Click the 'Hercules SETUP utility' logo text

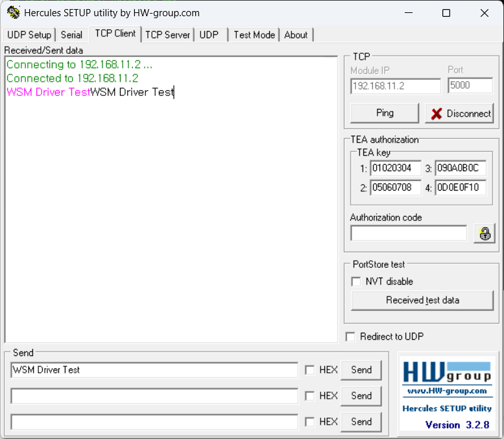(x=447, y=409)
